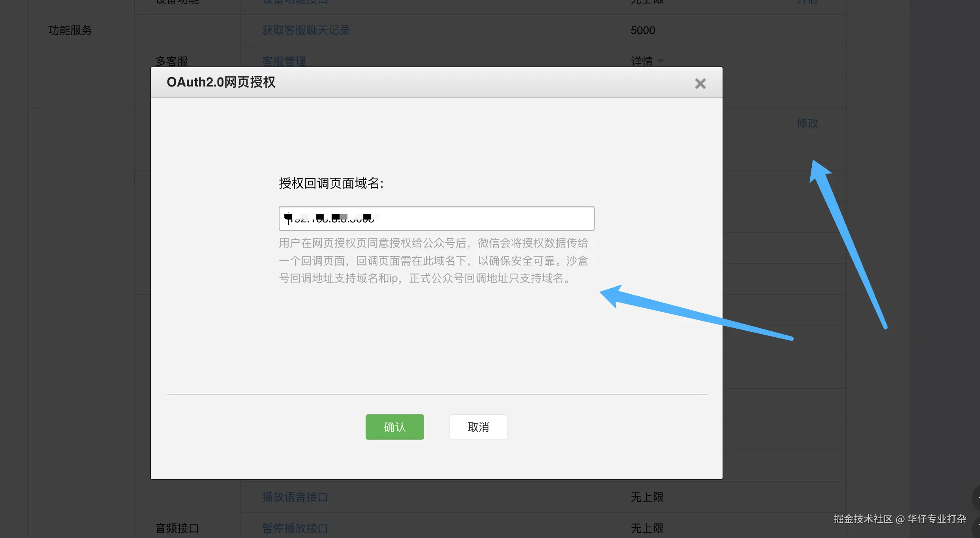Close the OAuth2.0 dialog with the X icon
The height and width of the screenshot is (538, 980).
click(x=700, y=83)
